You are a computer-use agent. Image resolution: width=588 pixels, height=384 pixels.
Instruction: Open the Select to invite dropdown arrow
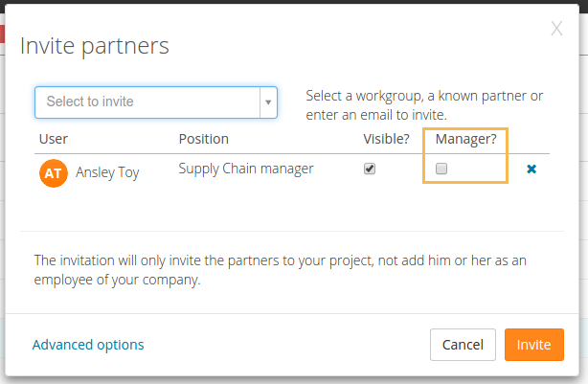pos(268,102)
